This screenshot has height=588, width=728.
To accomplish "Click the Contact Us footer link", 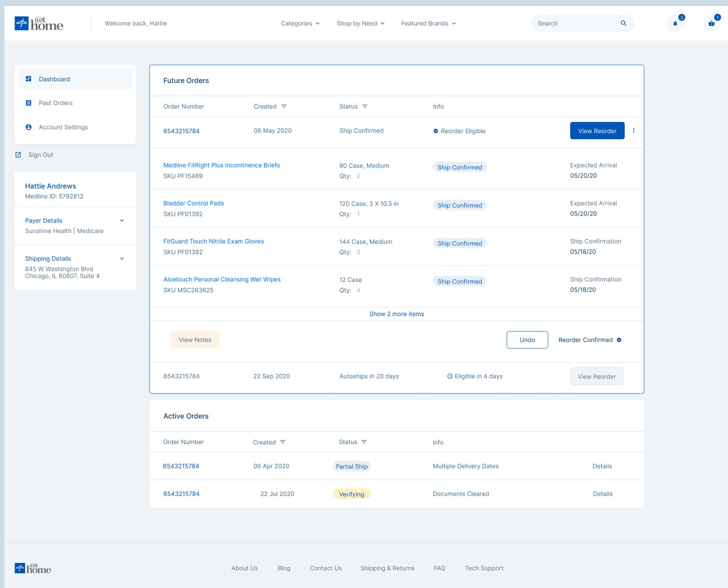I will pos(326,568).
